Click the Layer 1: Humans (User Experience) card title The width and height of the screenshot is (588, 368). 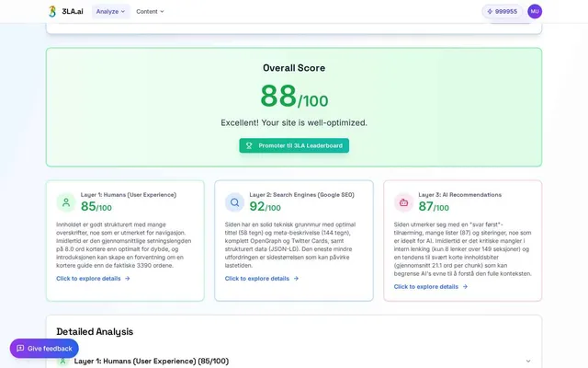pos(129,194)
